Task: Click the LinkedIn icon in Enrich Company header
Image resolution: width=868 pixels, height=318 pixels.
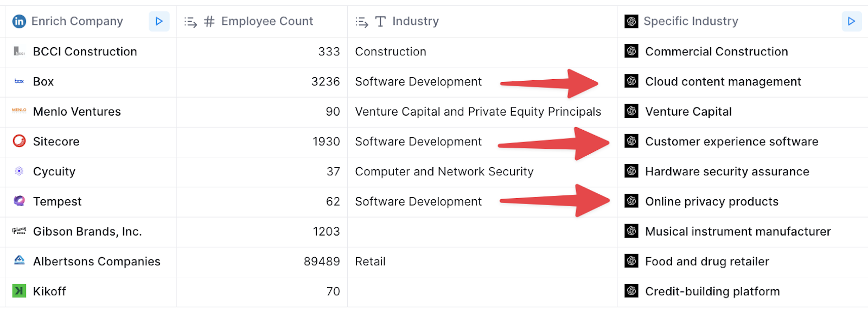Action: [19, 21]
